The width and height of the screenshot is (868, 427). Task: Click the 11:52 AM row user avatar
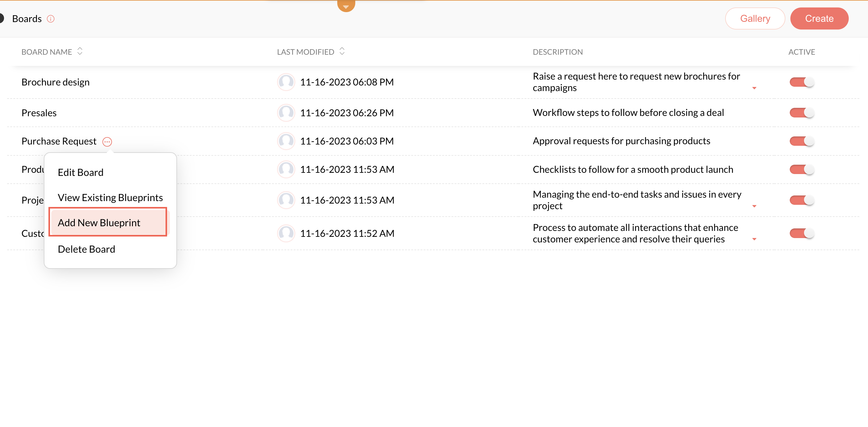pyautogui.click(x=286, y=233)
